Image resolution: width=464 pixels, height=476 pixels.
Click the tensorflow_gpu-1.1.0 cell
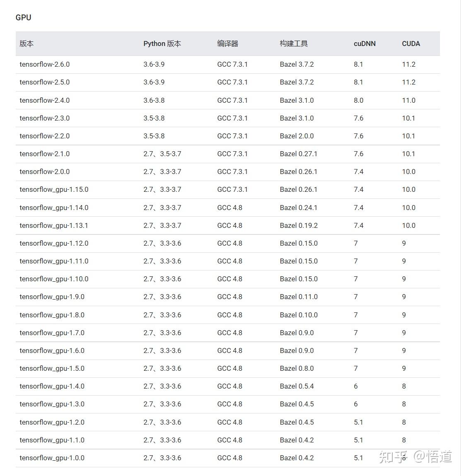tap(52, 440)
